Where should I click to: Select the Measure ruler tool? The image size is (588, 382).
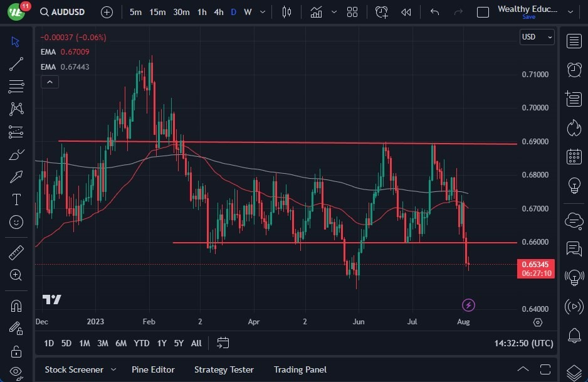tap(16, 252)
